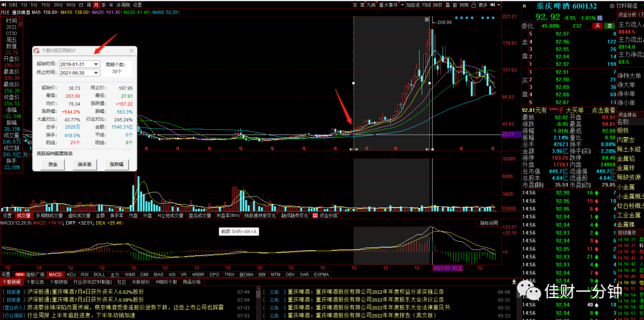
Task: Collapse sidebar using the arrow icon at top-left toolbar
Action: point(4,5)
